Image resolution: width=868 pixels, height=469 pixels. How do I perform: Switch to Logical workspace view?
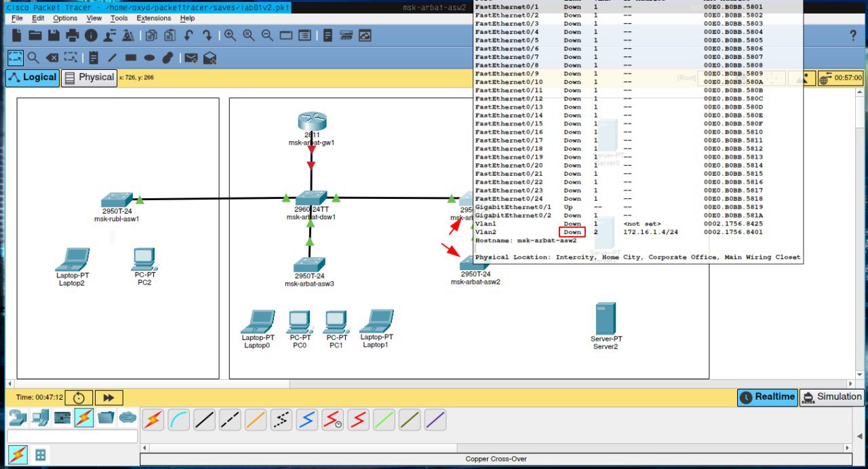33,77
